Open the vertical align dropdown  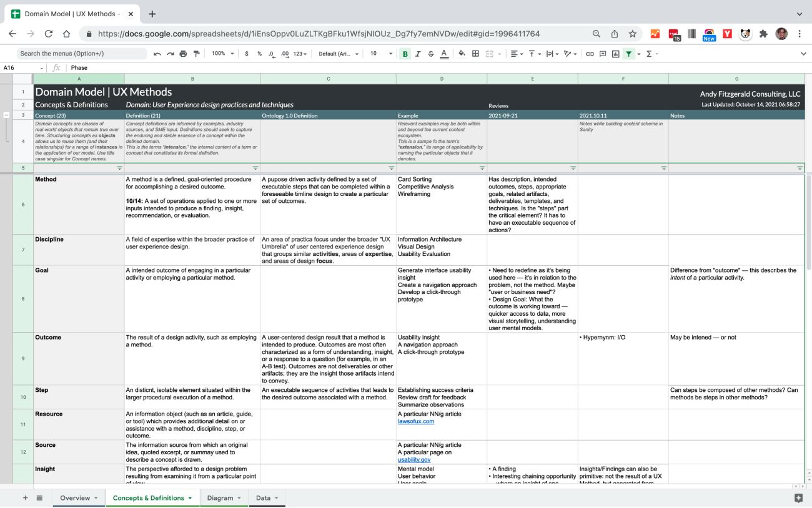click(x=534, y=54)
